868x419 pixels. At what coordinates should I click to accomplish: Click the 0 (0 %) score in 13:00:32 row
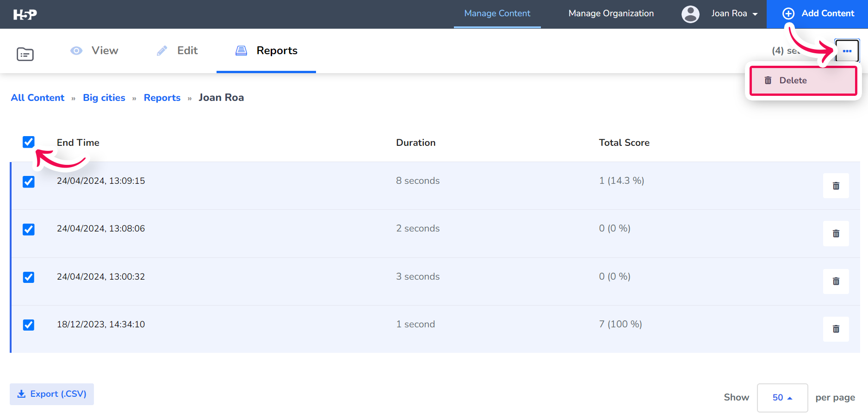[x=614, y=276]
